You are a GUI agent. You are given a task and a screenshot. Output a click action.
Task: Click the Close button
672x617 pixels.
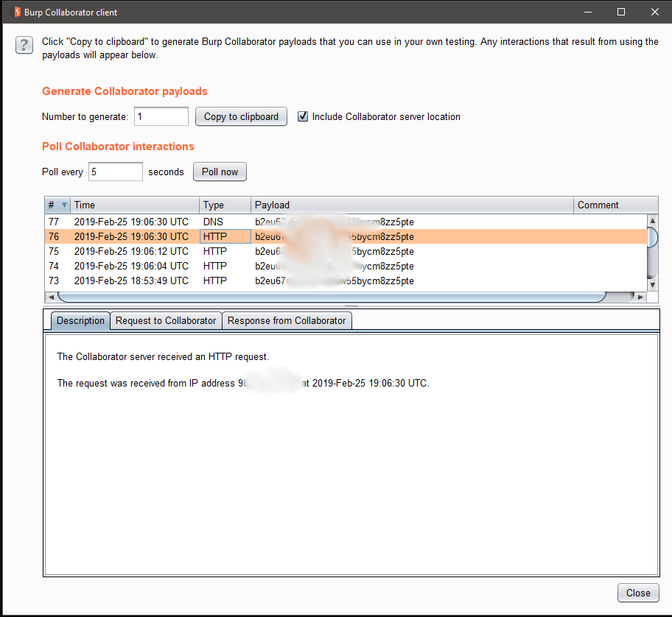638,593
